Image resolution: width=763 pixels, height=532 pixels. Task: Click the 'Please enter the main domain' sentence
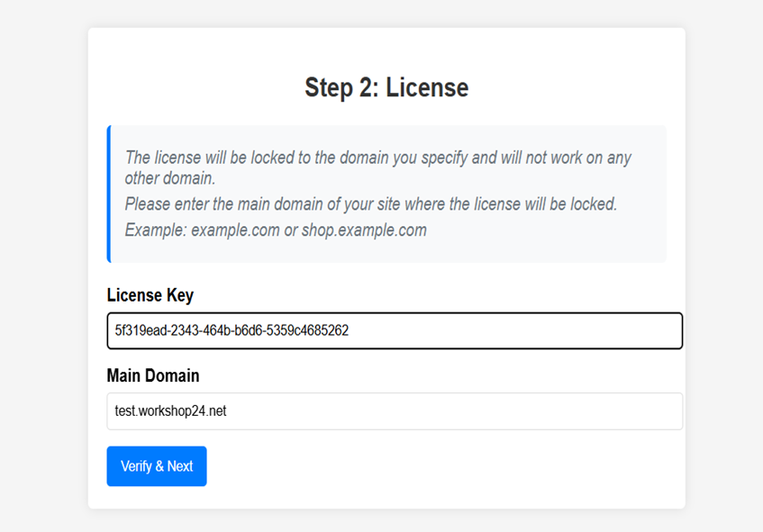[x=371, y=204]
